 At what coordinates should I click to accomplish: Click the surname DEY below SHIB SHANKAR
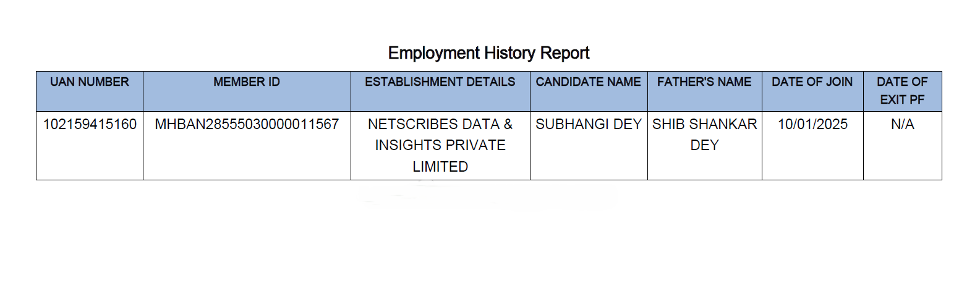coord(704,145)
